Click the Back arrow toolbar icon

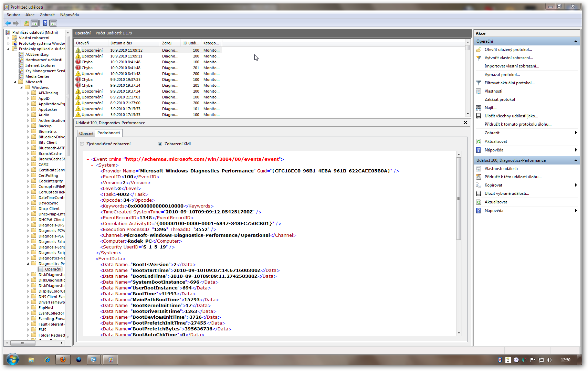click(8, 23)
